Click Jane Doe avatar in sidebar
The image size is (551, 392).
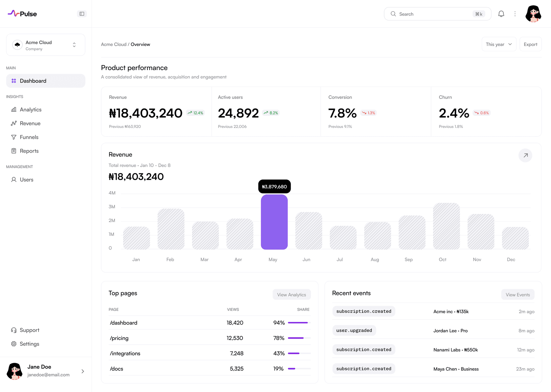click(x=15, y=371)
